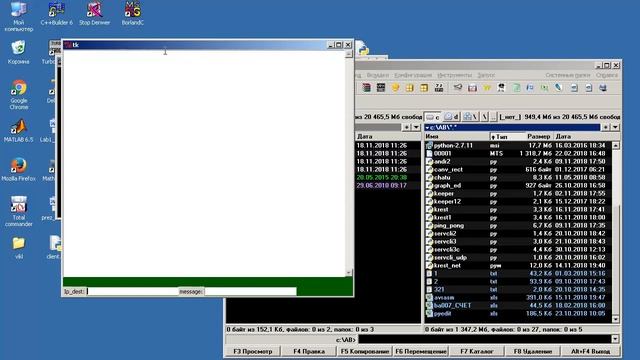Sort right panel by Имя column
This screenshot has width=640, height=360.
click(456, 136)
